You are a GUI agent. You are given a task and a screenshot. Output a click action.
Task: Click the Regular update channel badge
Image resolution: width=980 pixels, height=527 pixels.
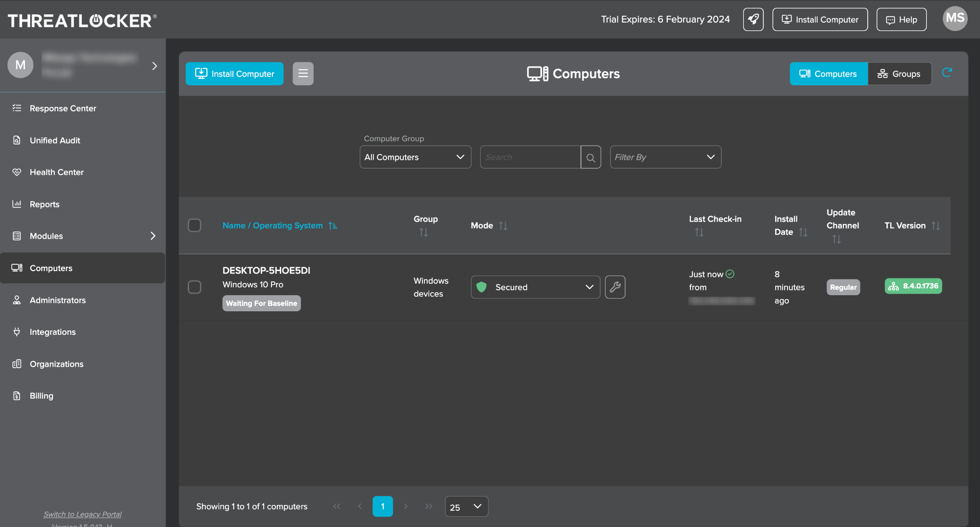point(843,287)
